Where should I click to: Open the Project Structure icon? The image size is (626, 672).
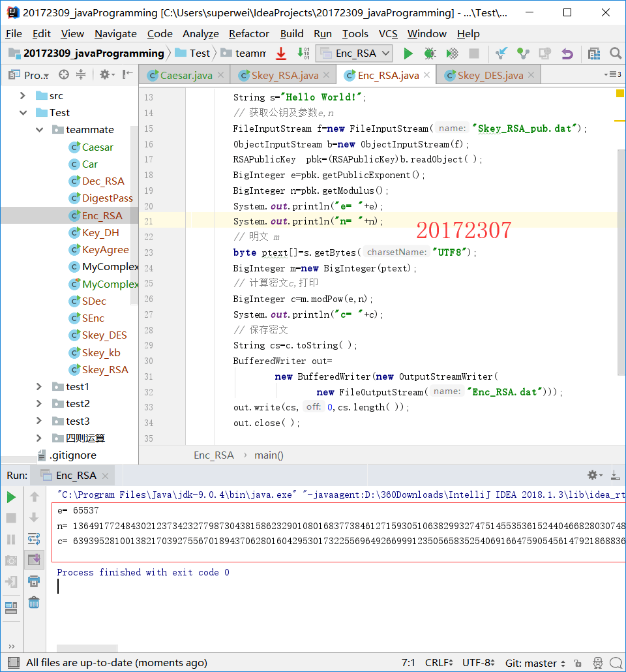594,53
